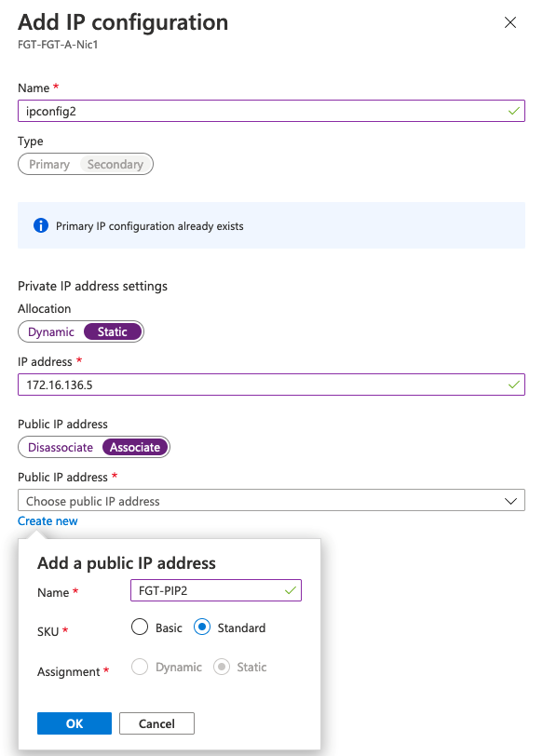Close the Add IP configuration panel
This screenshot has height=756, width=543.
pos(509,22)
